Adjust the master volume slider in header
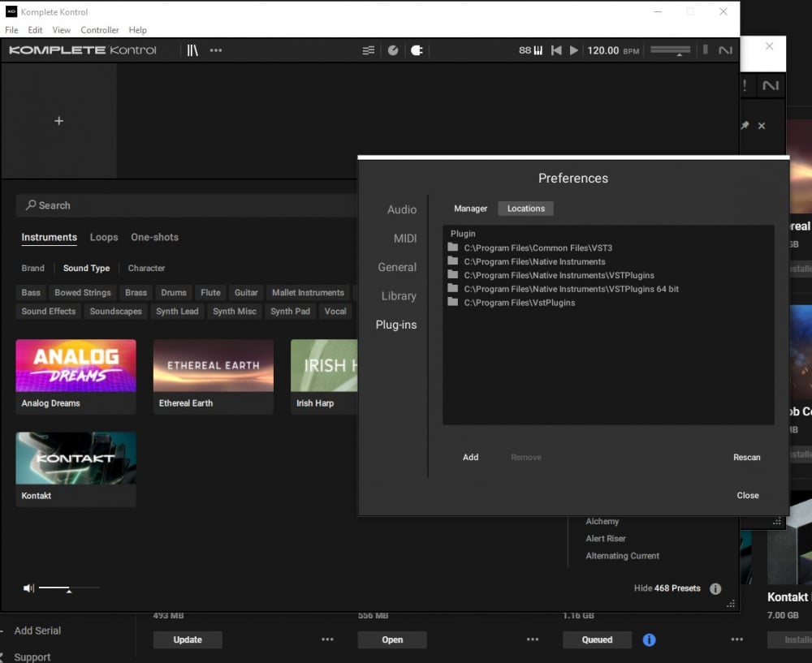Image resolution: width=812 pixels, height=663 pixels. 670,50
